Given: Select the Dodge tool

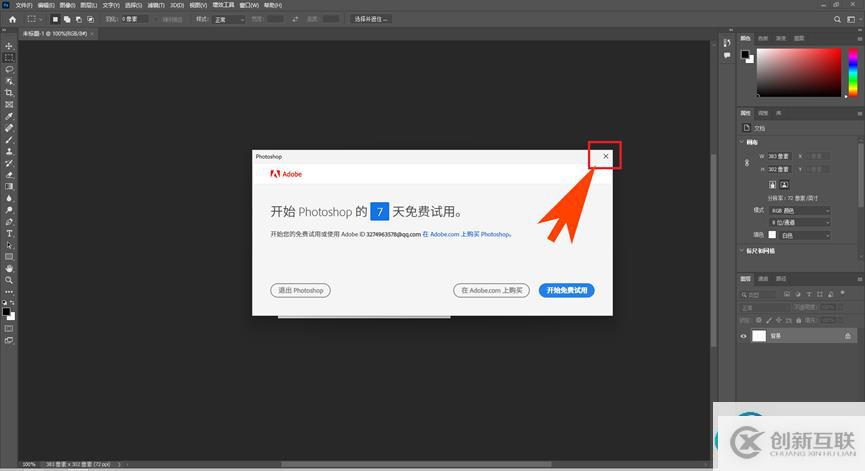Looking at the screenshot, I should coord(9,210).
